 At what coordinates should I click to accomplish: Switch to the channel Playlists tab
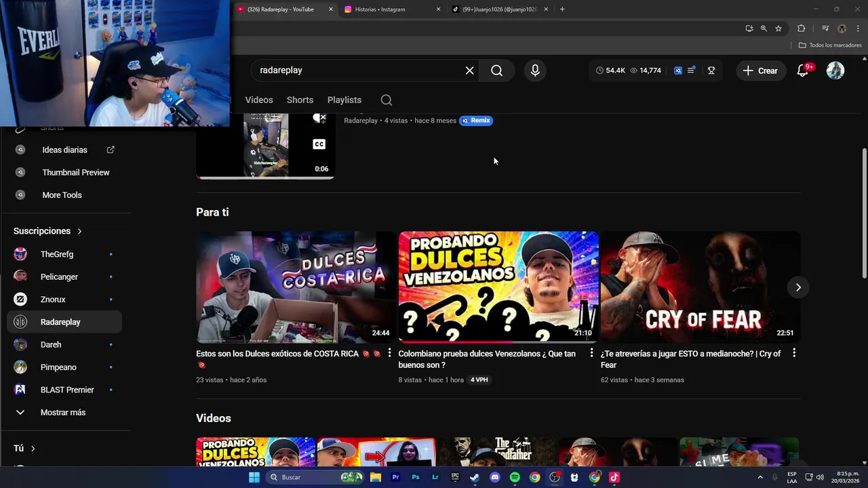pyautogui.click(x=344, y=100)
